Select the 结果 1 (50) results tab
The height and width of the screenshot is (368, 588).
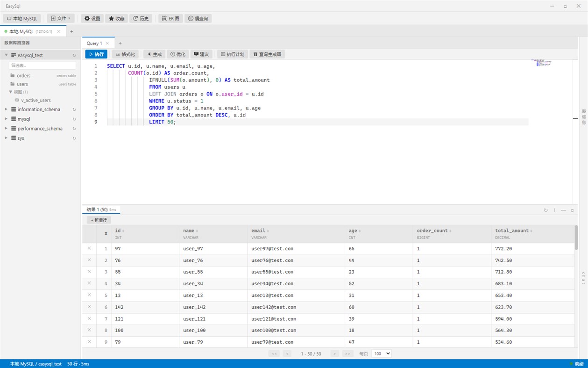[x=101, y=209]
